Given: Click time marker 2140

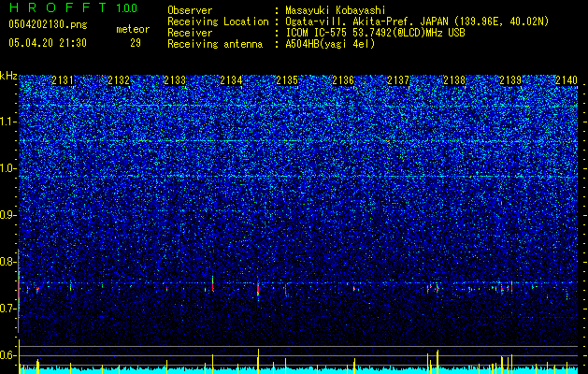Looking at the screenshot, I should pos(566,80).
